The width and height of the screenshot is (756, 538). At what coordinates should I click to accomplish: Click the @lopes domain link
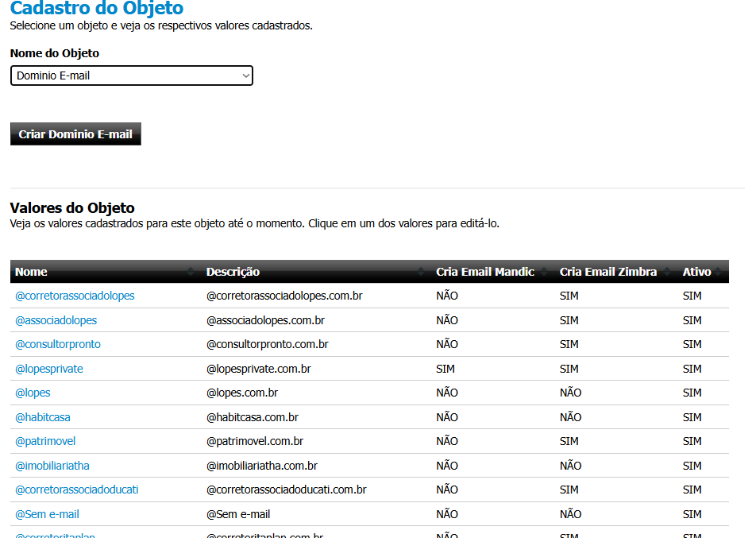click(33, 393)
